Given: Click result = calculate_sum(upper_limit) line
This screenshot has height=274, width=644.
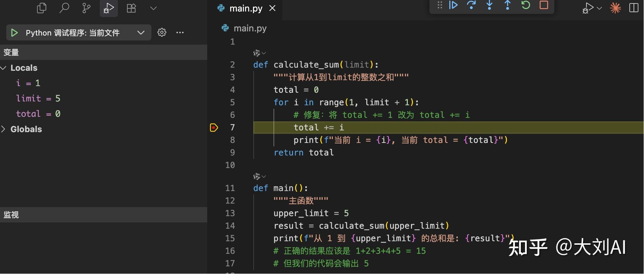Looking at the screenshot, I should 361,226.
